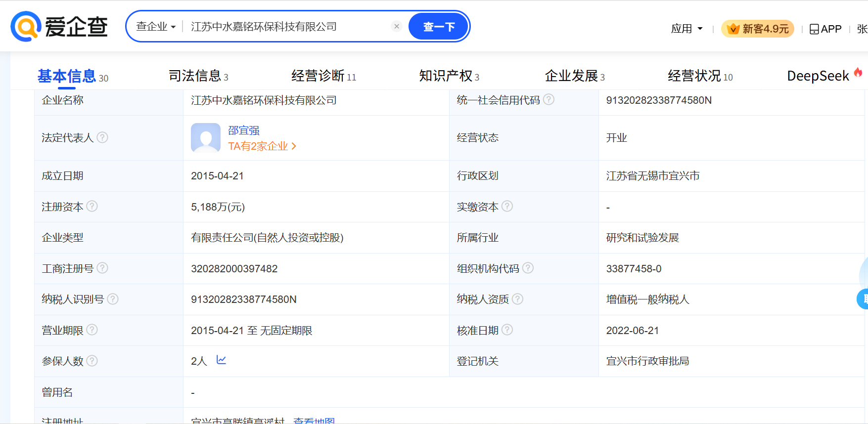This screenshot has width=868, height=424.
Task: Switch to the 司法信息 tab
Action: point(198,76)
